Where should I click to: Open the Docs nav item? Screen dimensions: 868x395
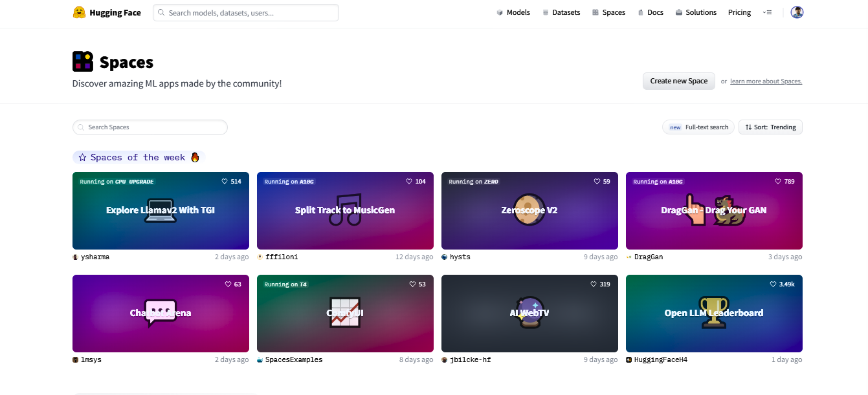[651, 12]
